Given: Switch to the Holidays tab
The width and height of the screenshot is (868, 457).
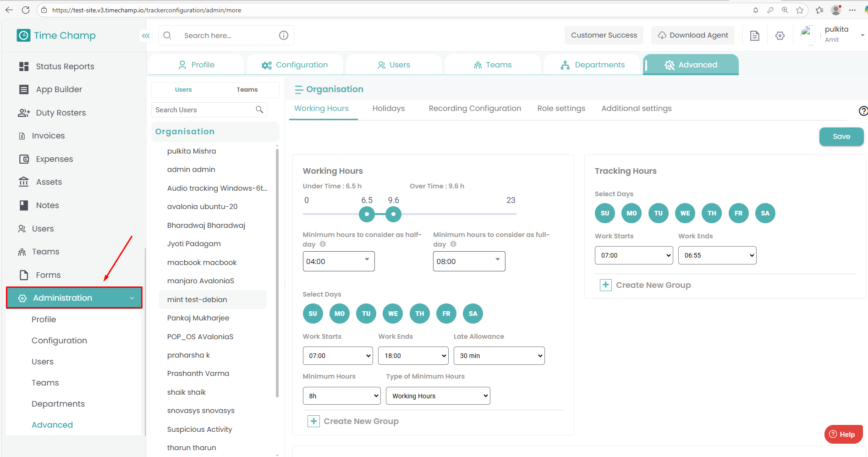Looking at the screenshot, I should tap(388, 109).
